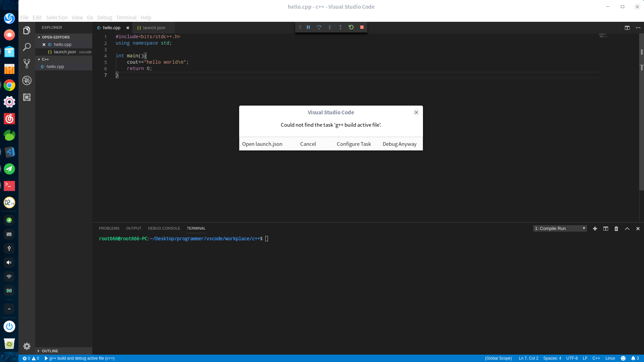This screenshot has width=644, height=362.
Task: Select hello.cpp under C++ folder
Action: [x=64, y=67]
